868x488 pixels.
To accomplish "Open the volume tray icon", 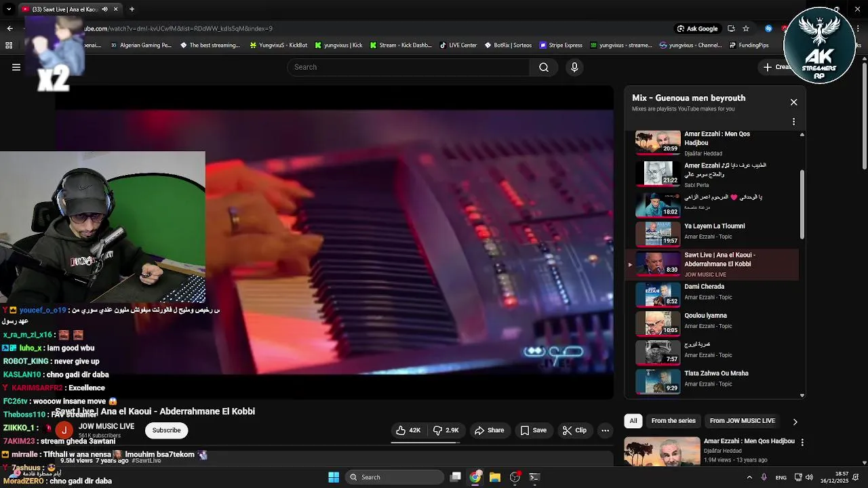I will pos(810,477).
